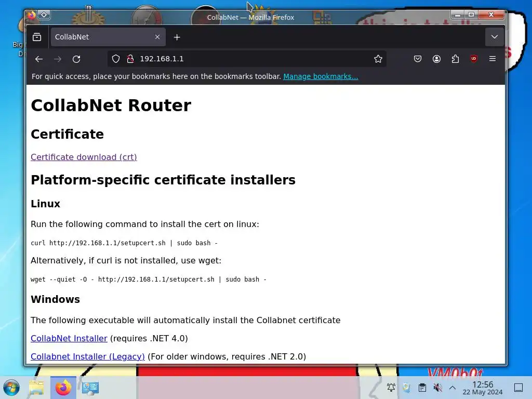Screen dimensions: 532x399
Task: Open the system settings taskbar icon
Action: [90, 388]
